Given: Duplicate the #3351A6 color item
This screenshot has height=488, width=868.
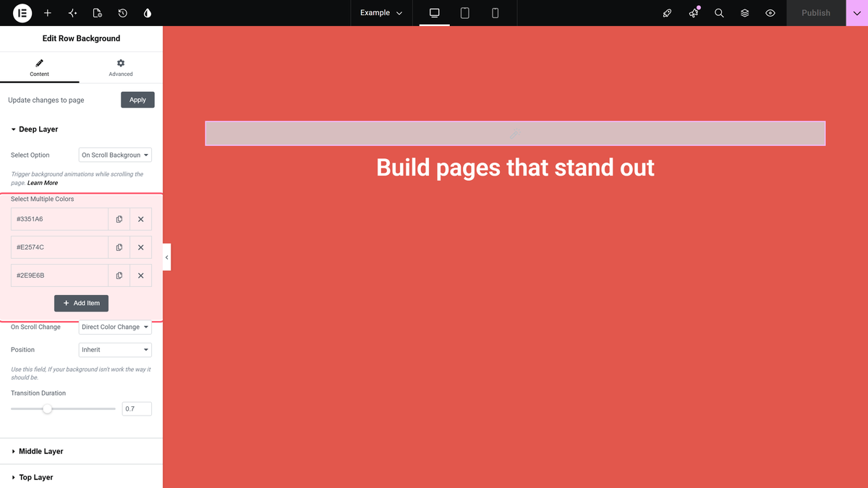Looking at the screenshot, I should [x=119, y=219].
